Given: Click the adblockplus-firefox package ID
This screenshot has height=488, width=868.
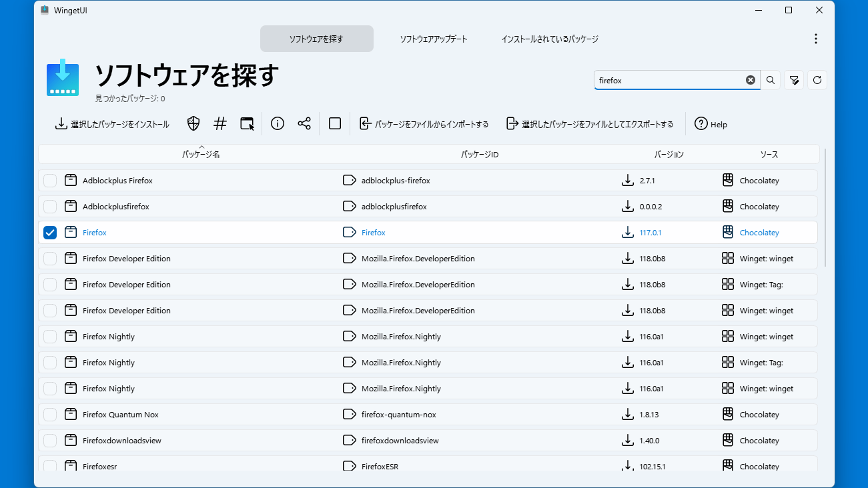Looking at the screenshot, I should [396, 181].
